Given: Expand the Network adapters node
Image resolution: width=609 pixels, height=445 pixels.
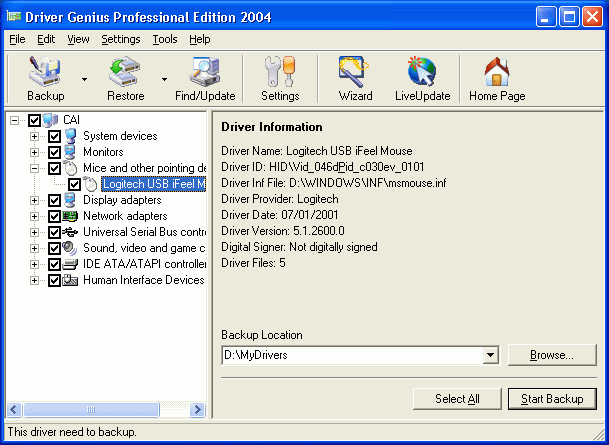Looking at the screenshot, I should coord(34,216).
